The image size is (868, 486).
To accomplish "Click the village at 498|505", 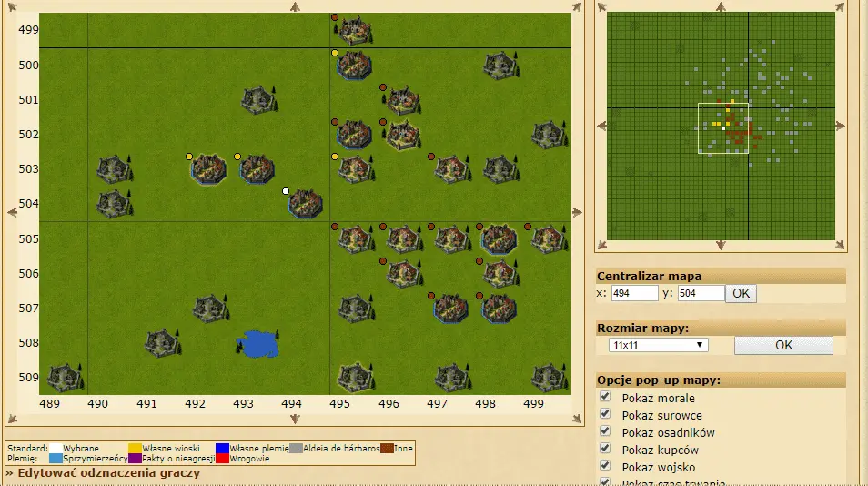I will click(x=499, y=238).
